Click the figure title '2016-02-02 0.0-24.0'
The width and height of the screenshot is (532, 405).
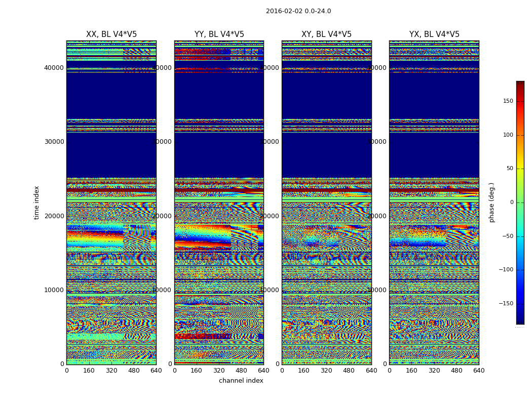click(298, 11)
